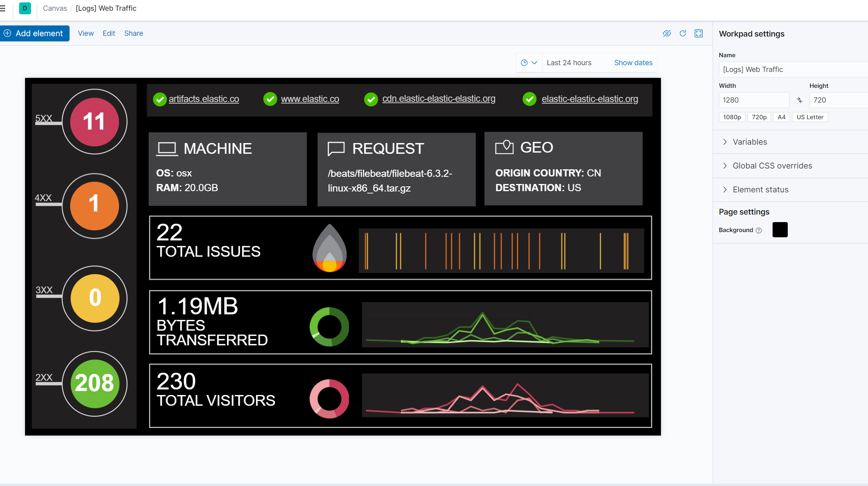Select the 1.19MB BYTES TRANSFERRED text
This screenshot has height=486, width=868.
pyautogui.click(x=212, y=321)
